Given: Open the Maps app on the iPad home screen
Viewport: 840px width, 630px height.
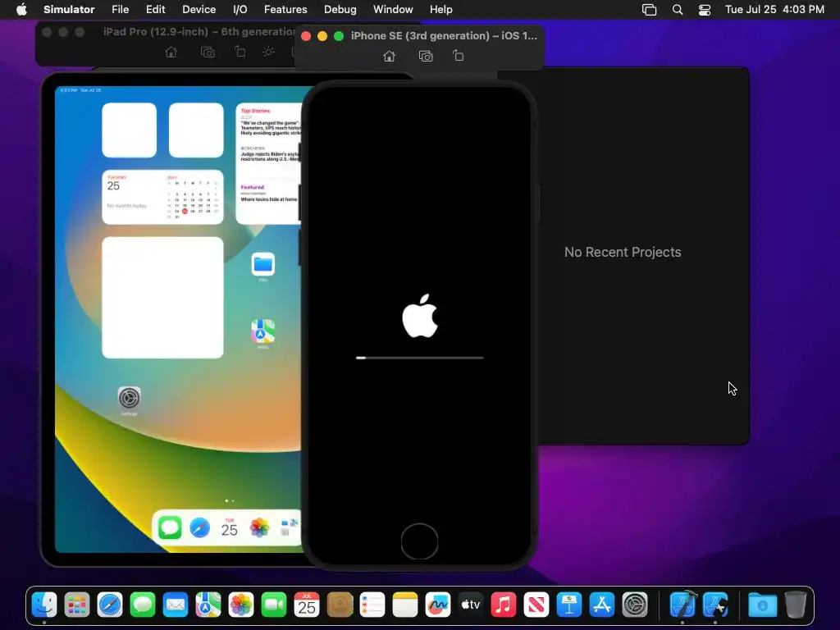Looking at the screenshot, I should 263,331.
